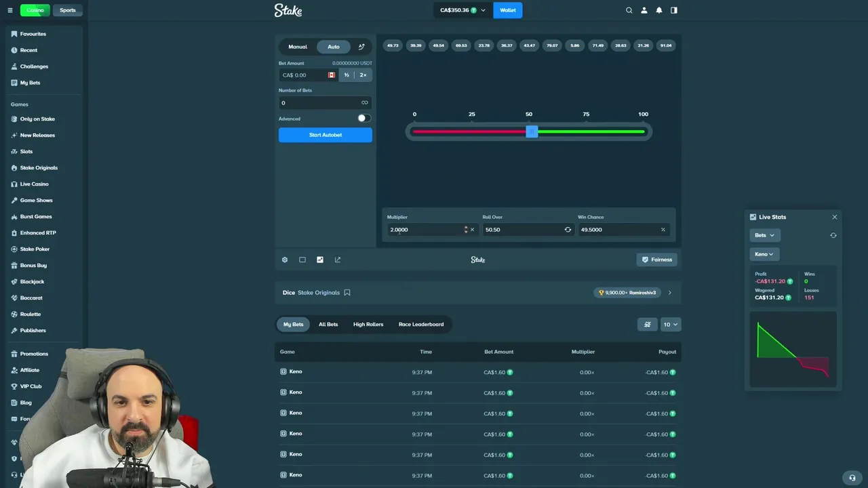Open game settings gear icon
This screenshot has height=488, width=868.
[285, 260]
